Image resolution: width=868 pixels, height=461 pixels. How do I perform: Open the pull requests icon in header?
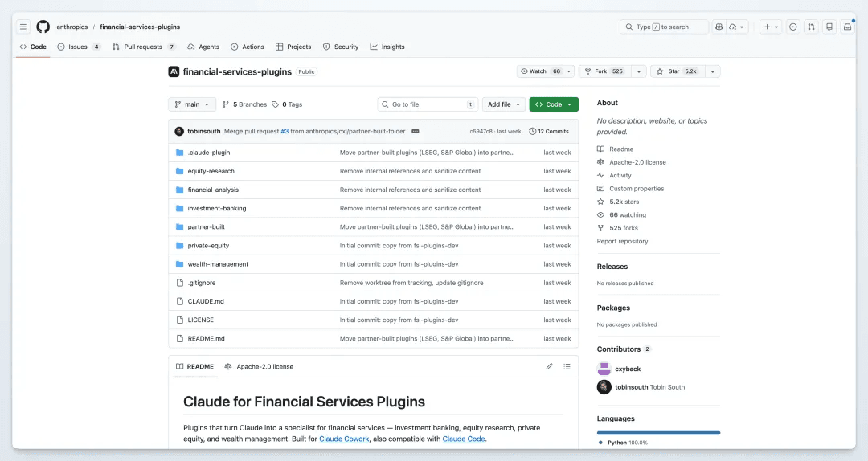(x=811, y=27)
